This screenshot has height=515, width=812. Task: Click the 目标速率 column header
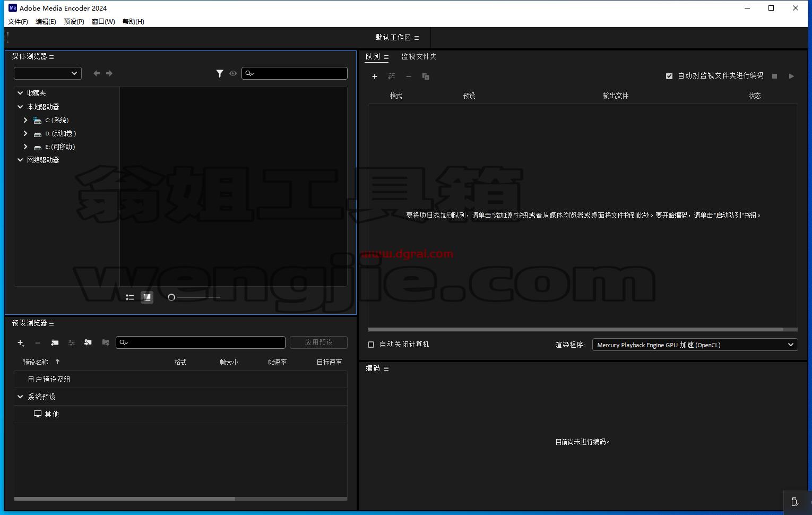pyautogui.click(x=329, y=362)
